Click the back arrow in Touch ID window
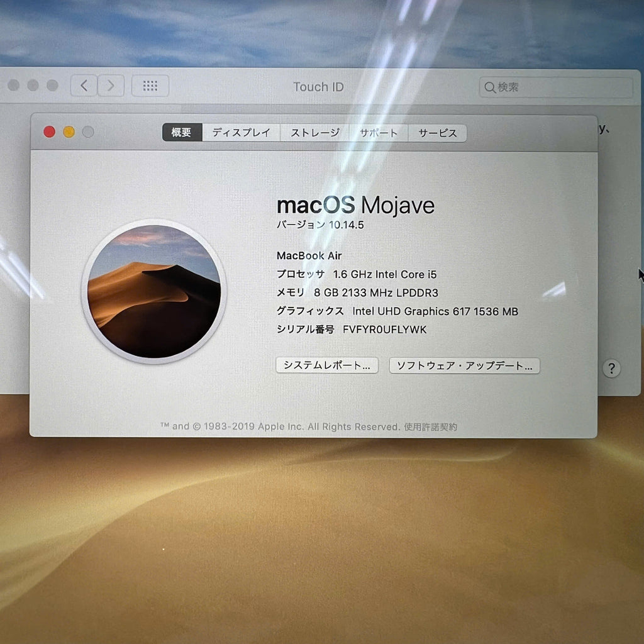644x644 pixels. pos(84,86)
